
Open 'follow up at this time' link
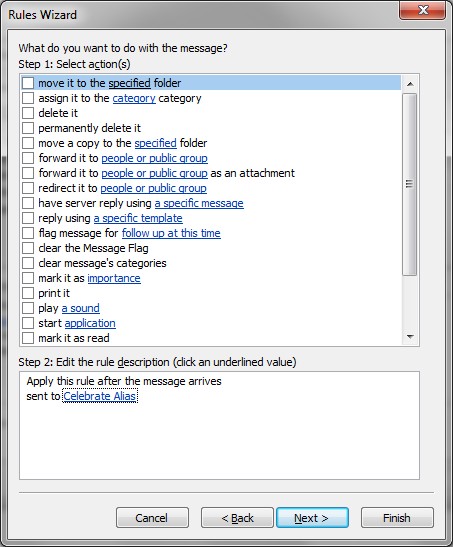click(171, 233)
